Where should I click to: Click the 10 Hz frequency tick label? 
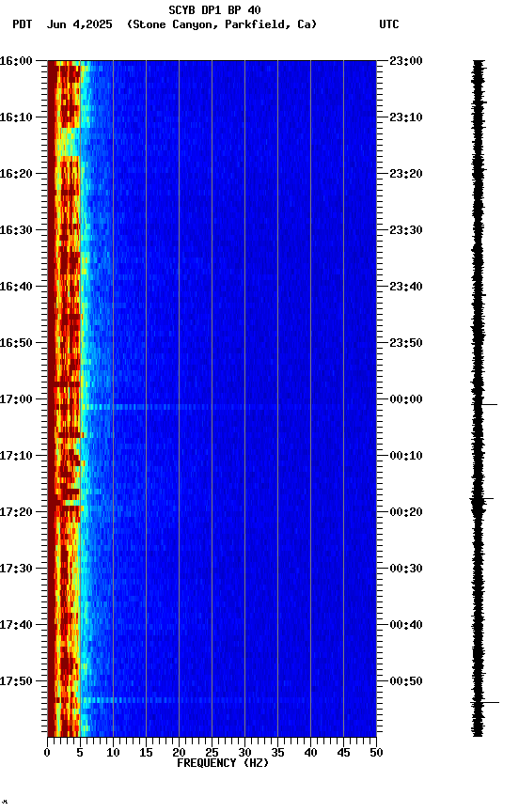(113, 753)
